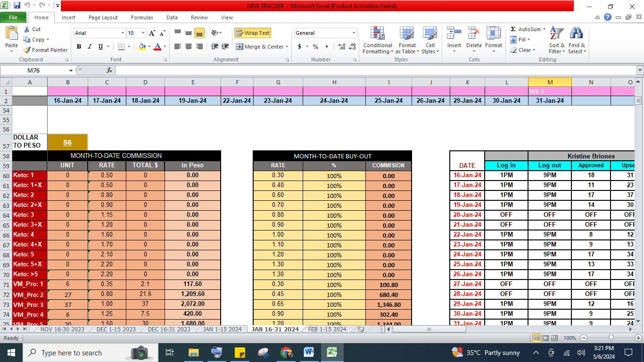Image resolution: width=644 pixels, height=362 pixels.
Task: Click into the formula bar input
Action: click(x=375, y=70)
